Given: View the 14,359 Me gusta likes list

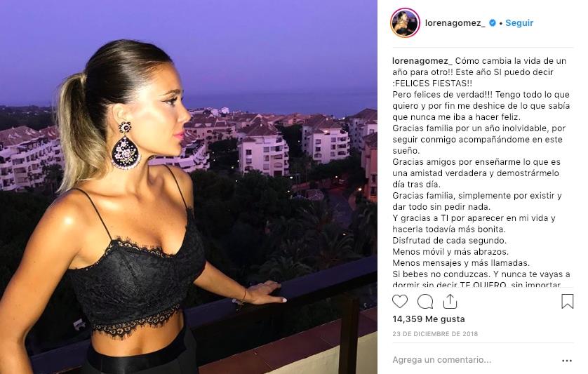Looking at the screenshot, I should [x=429, y=319].
